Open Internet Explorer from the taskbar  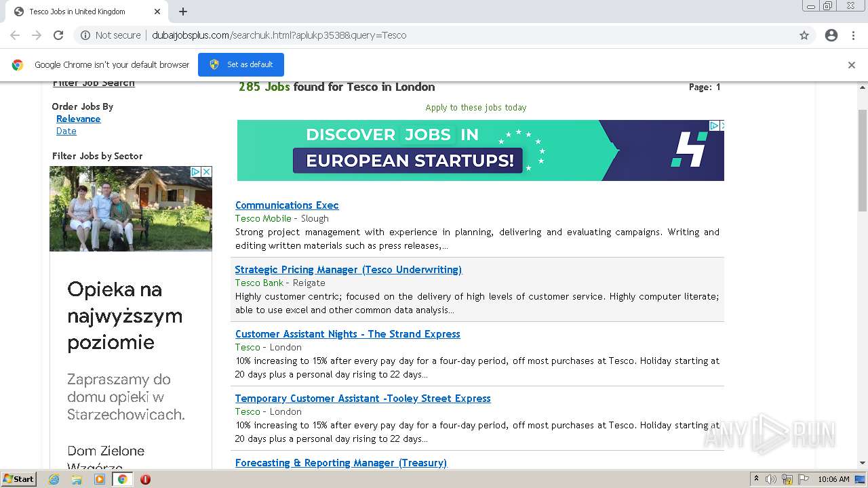point(54,479)
